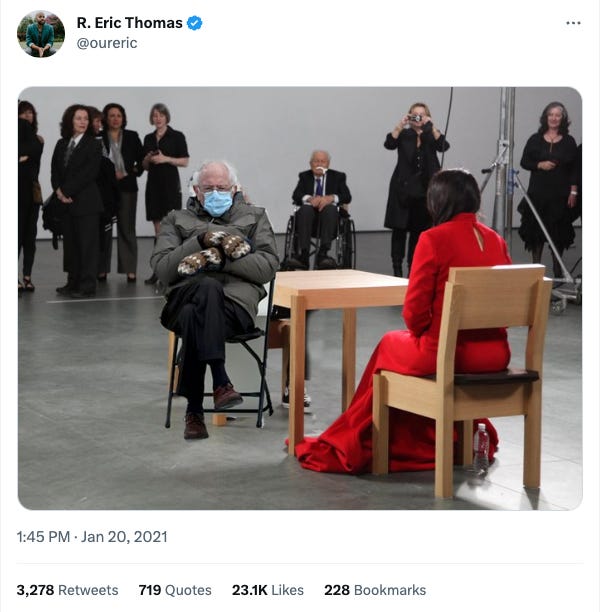Click the 1:45 PM timestamp
The image size is (602, 612).
pyautogui.click(x=43, y=537)
